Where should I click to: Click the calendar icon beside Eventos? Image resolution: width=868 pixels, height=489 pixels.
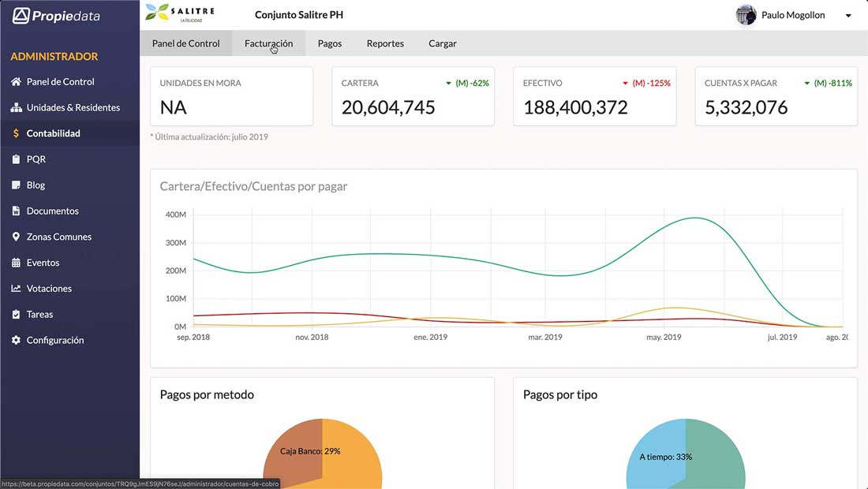point(16,263)
